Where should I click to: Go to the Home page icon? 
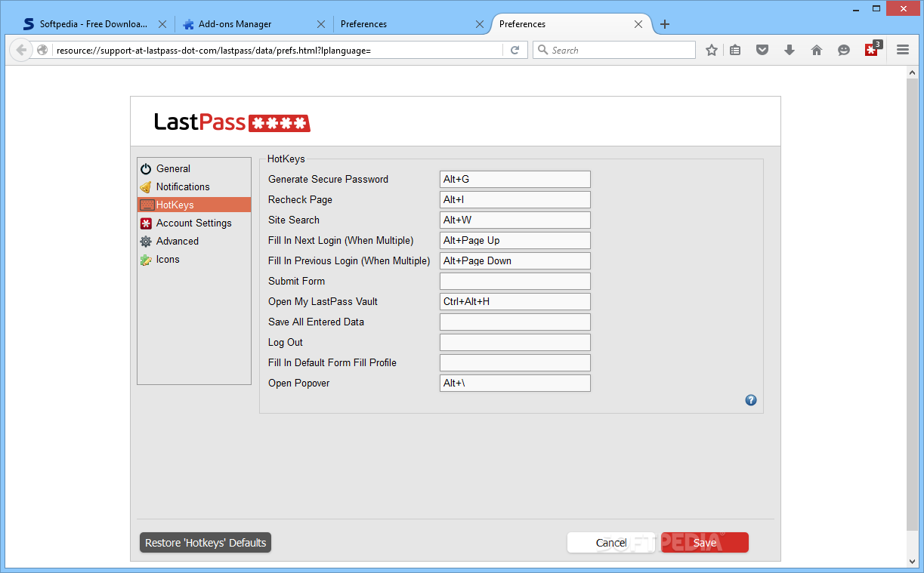(817, 50)
